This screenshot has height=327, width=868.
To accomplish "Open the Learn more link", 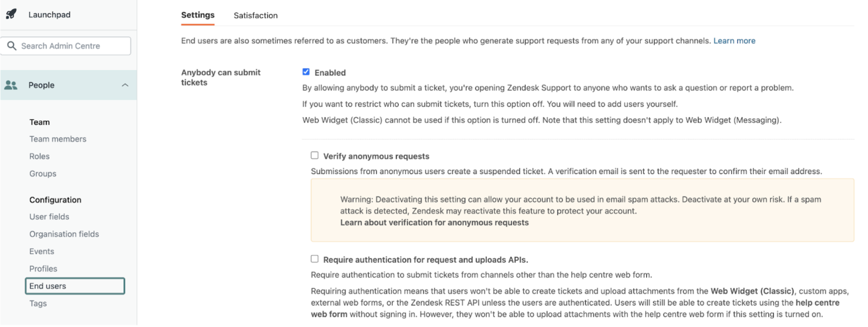I will [734, 41].
